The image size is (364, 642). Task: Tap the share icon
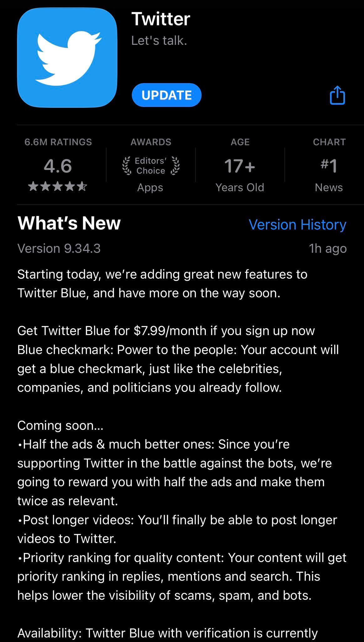(x=337, y=95)
